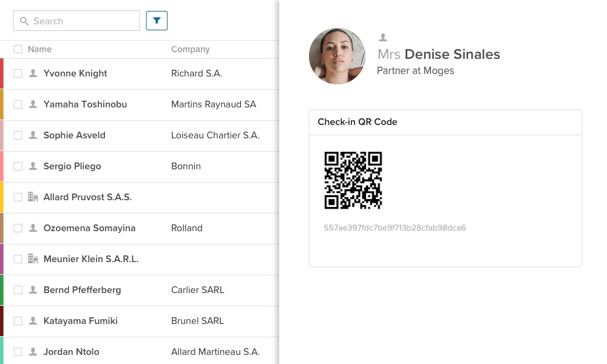Click company Richard S.A.

(197, 73)
